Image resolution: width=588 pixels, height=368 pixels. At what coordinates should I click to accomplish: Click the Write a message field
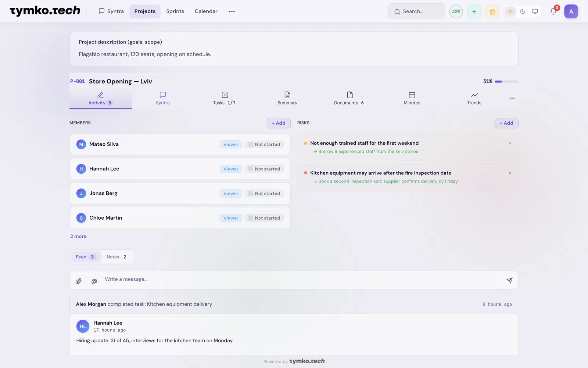(x=301, y=280)
